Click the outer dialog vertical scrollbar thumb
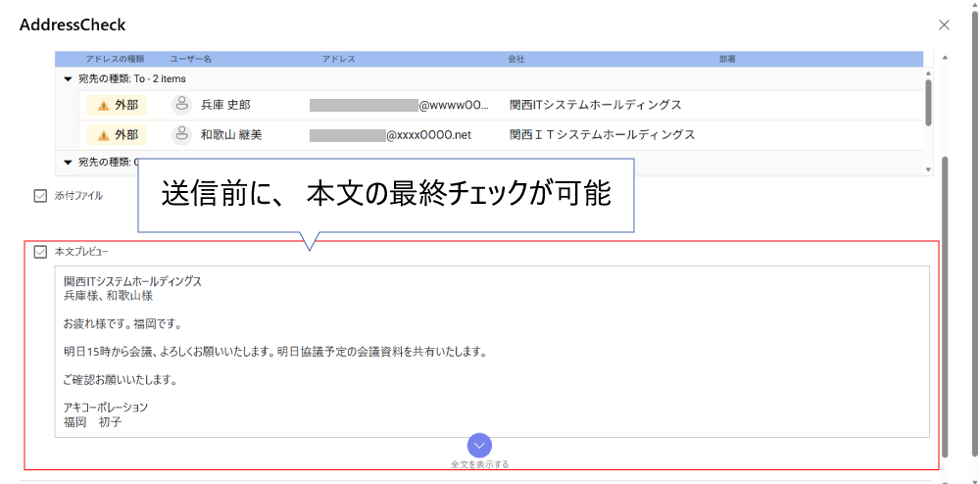This screenshot has height=484, width=980. [x=945, y=304]
